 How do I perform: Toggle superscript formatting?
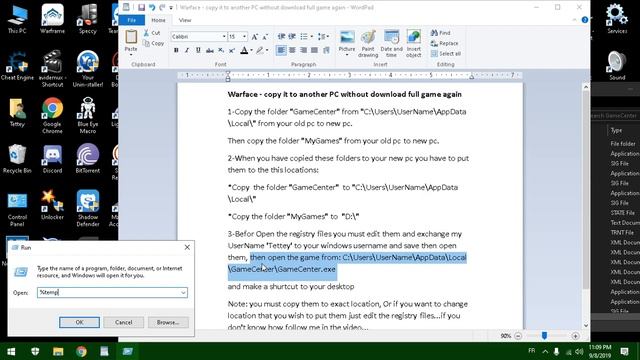click(x=232, y=50)
